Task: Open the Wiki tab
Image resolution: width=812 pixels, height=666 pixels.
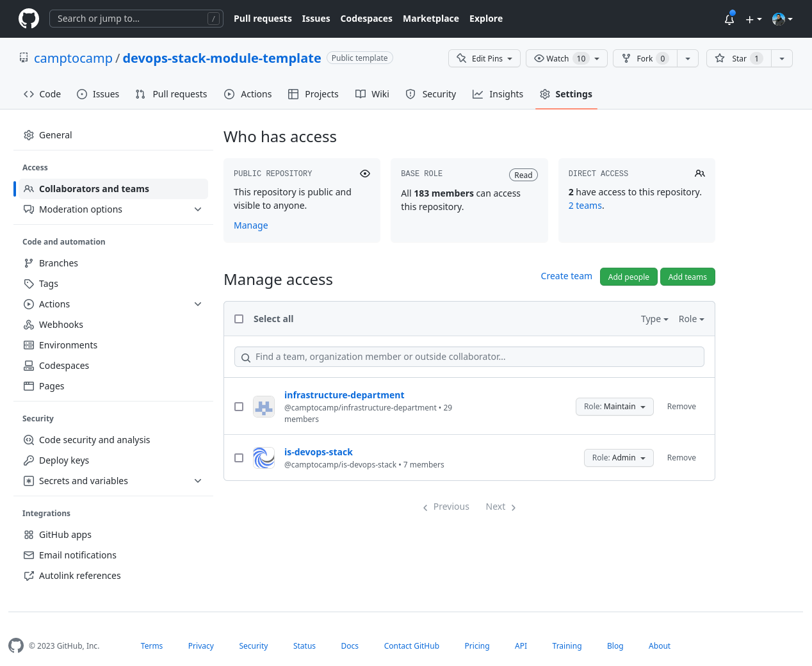Action: point(372,94)
